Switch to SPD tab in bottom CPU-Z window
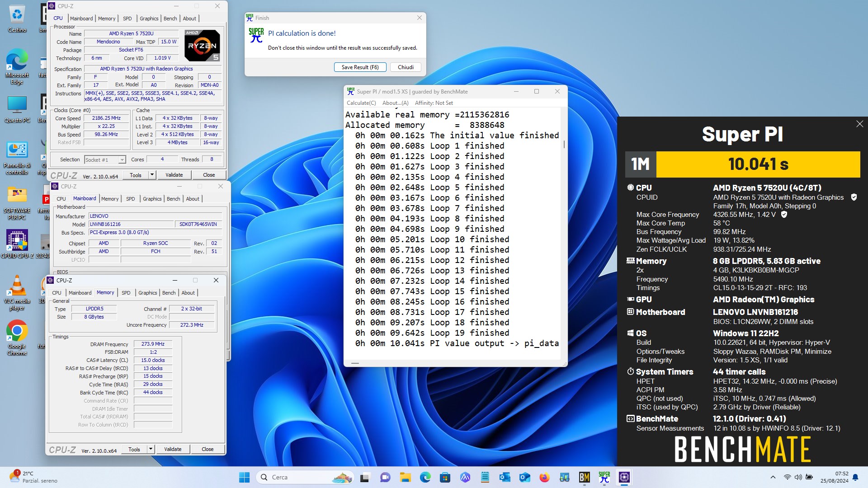Image resolution: width=868 pixels, height=488 pixels. pyautogui.click(x=126, y=293)
